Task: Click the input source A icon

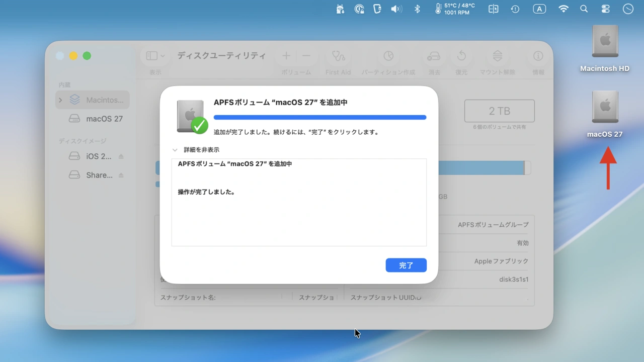Action: tap(539, 9)
